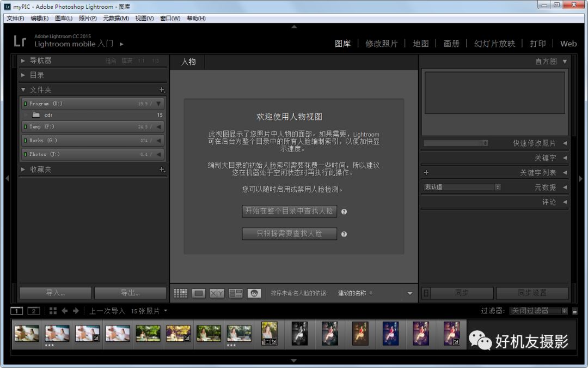This screenshot has width=588, height=368.
Task: Select the People view face icon
Action: pos(254,293)
